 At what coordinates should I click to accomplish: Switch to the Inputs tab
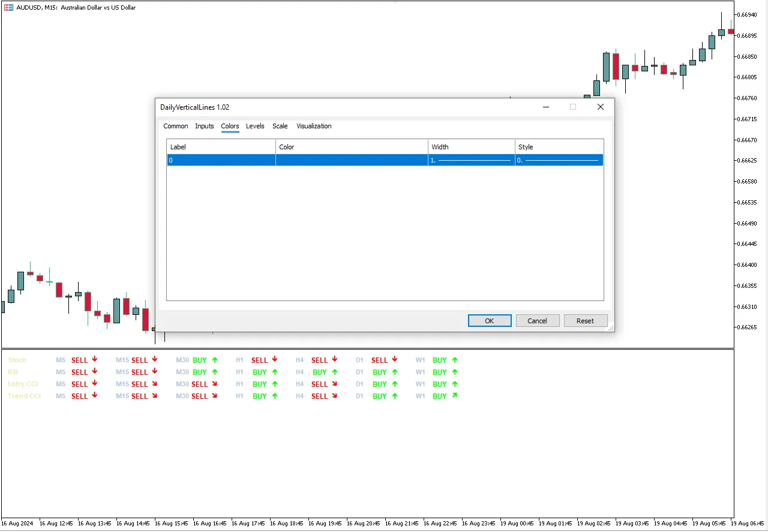pyautogui.click(x=205, y=126)
